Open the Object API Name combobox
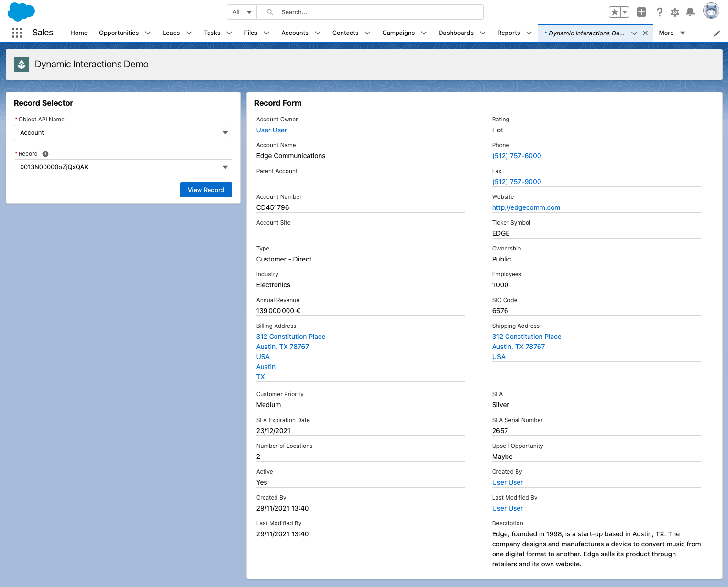Viewport: 728px width, 587px height. 123,132
